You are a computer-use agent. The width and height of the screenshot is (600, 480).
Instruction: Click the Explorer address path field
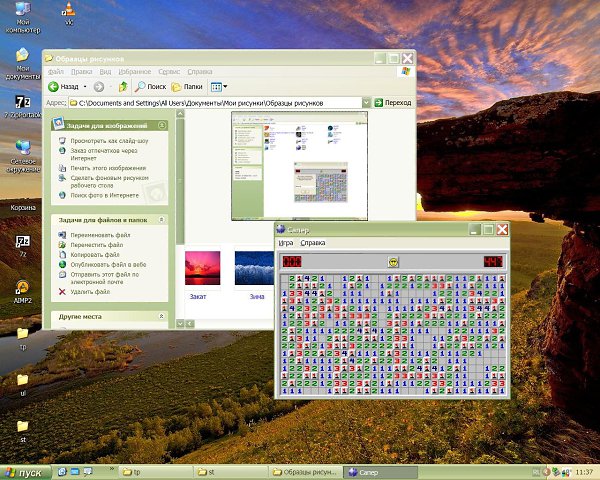pos(215,103)
